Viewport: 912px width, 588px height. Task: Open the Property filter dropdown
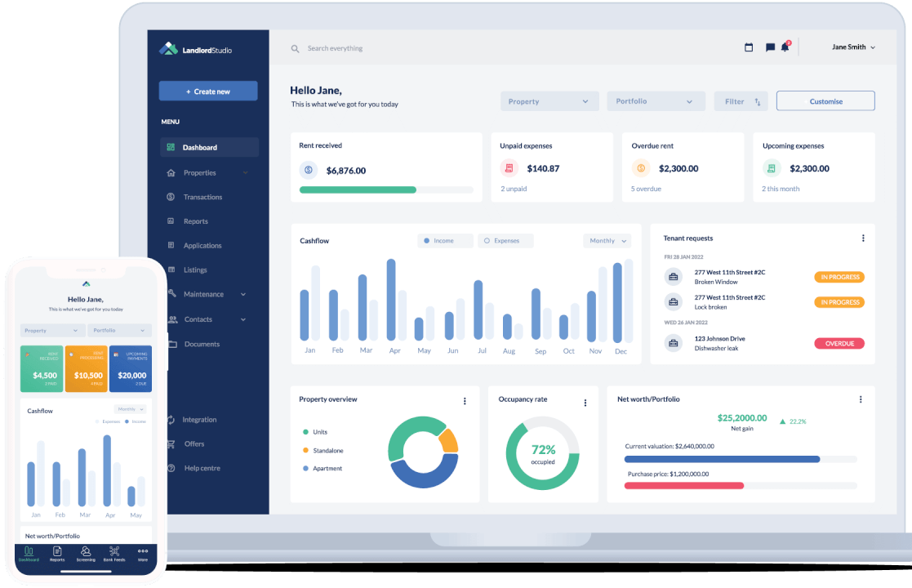click(549, 100)
